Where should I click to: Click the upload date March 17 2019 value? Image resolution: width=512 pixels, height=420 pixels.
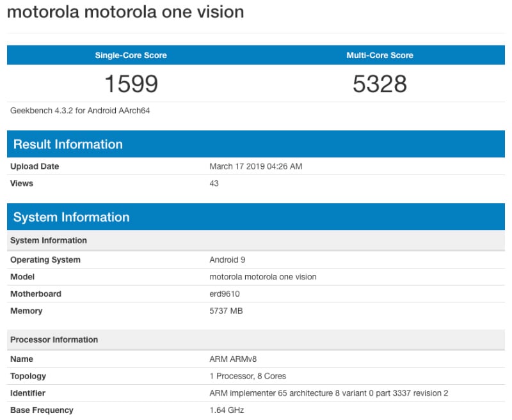255,166
